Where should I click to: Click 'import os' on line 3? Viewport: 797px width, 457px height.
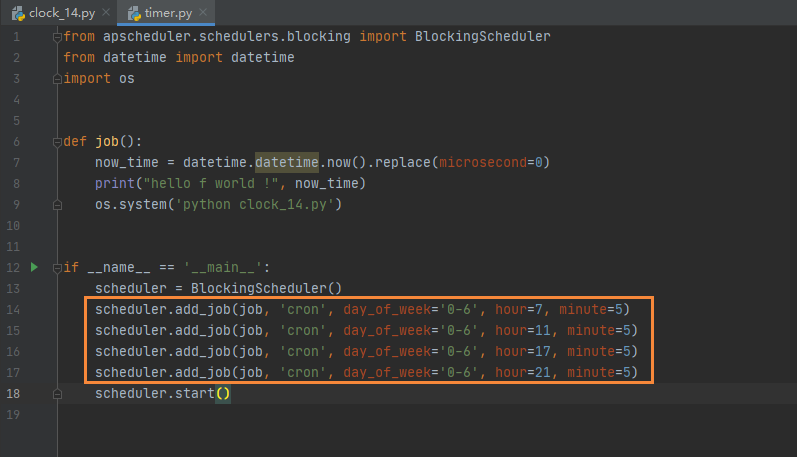(x=99, y=78)
